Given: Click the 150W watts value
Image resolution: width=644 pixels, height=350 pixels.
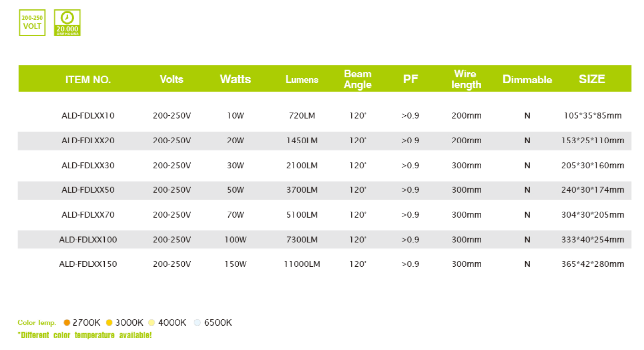Looking at the screenshot, I should (x=236, y=264).
